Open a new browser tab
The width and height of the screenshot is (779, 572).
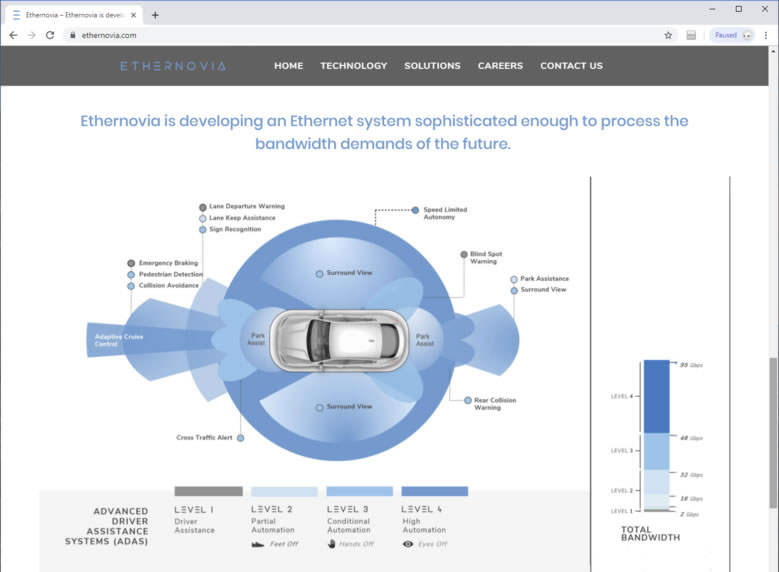click(155, 15)
